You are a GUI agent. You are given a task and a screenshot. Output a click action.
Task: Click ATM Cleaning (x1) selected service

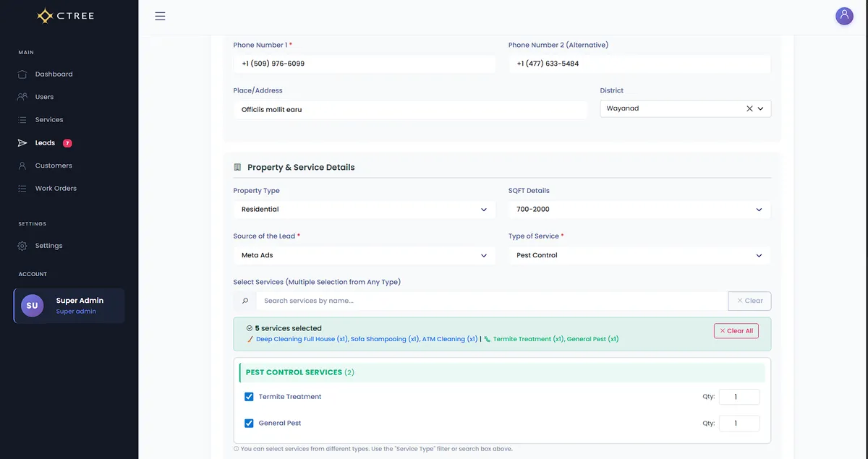point(450,339)
